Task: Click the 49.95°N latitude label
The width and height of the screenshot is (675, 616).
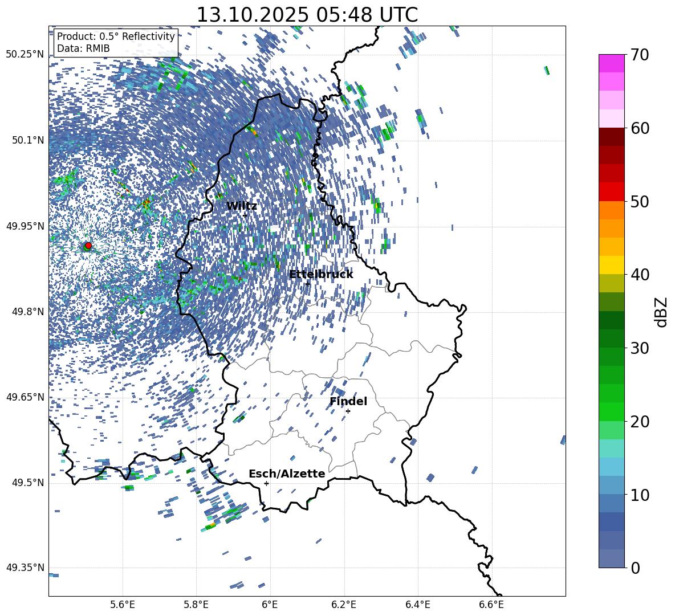Action: (25, 226)
